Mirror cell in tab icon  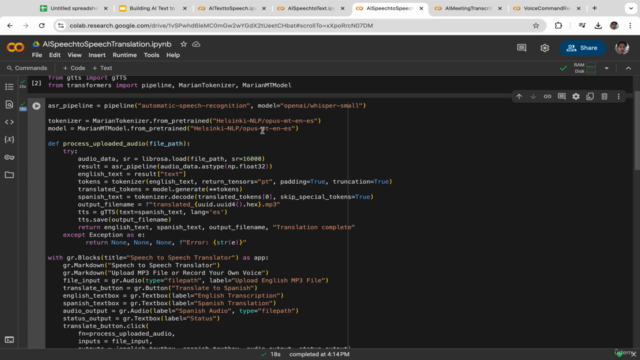(590, 97)
